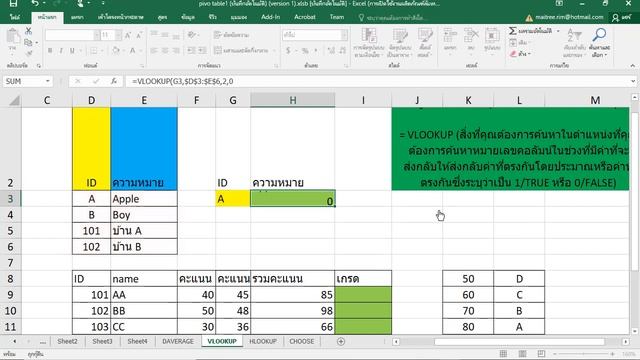Click the increase decimal icon
Screen dimensions: 640x360
coord(331,51)
